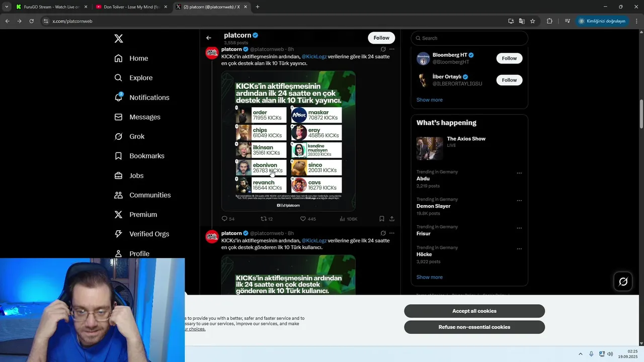The image size is (644, 362).
Task: Open more options for Demon Slayer trend
Action: [519, 201]
